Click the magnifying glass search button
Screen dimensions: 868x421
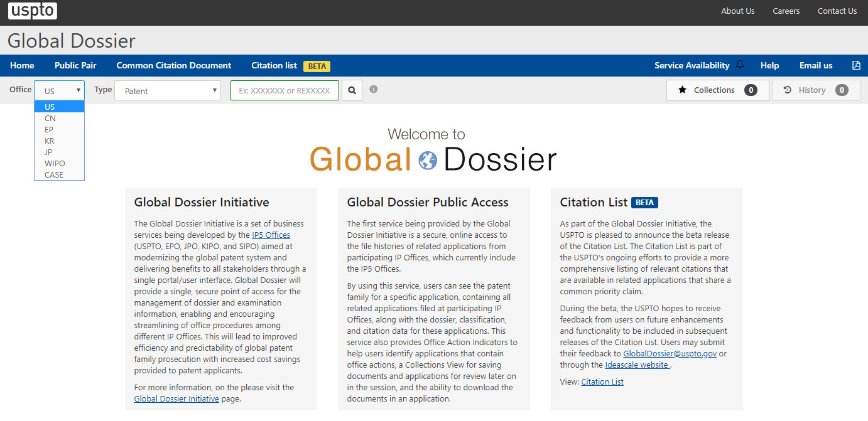point(352,90)
